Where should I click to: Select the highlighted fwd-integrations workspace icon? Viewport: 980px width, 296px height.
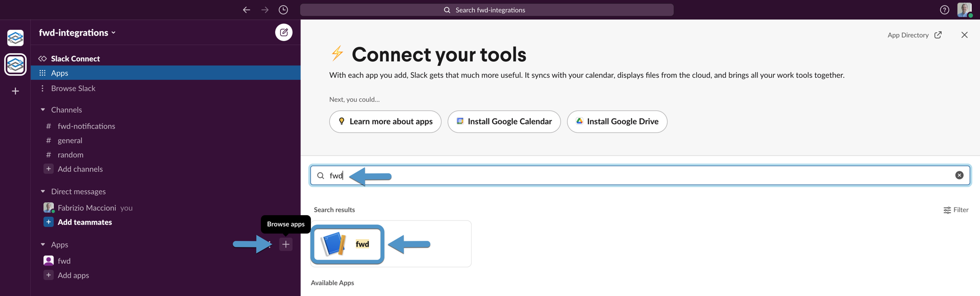[15, 64]
